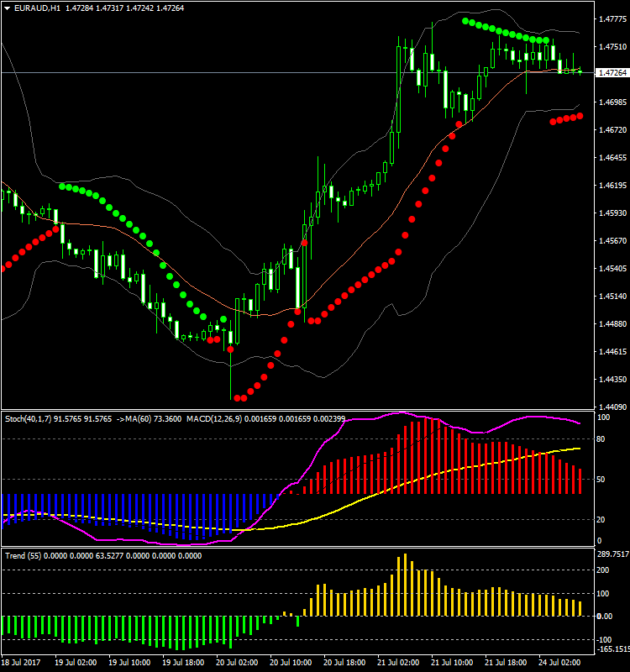Select the Trend -100 level label
The image size is (630, 672).
[605, 640]
